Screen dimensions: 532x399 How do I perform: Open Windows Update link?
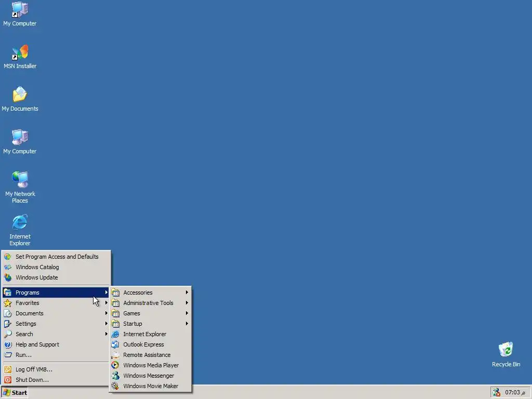click(56, 277)
